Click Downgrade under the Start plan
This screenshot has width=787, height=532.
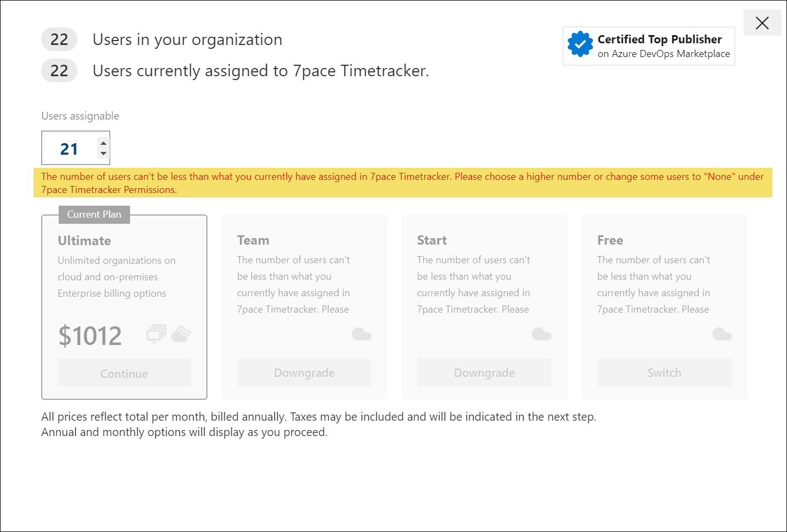click(x=484, y=372)
